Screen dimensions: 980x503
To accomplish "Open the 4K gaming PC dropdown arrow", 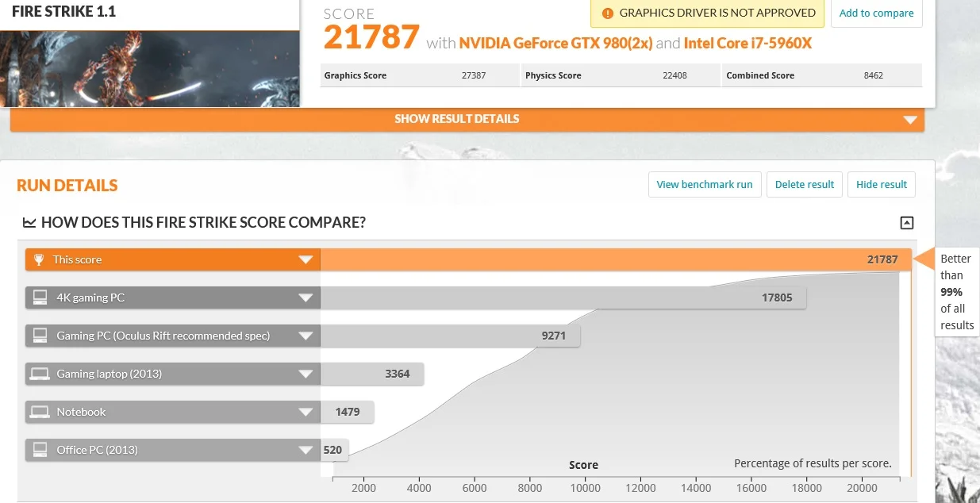I will click(x=306, y=298).
